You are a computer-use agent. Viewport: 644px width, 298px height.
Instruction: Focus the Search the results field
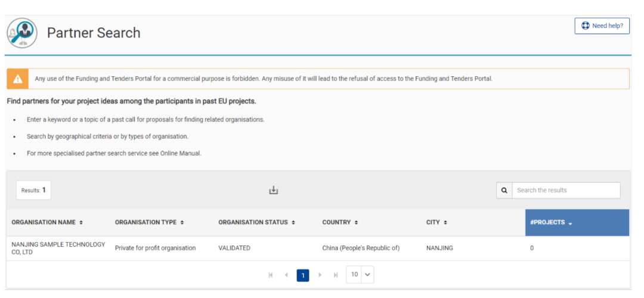point(565,190)
